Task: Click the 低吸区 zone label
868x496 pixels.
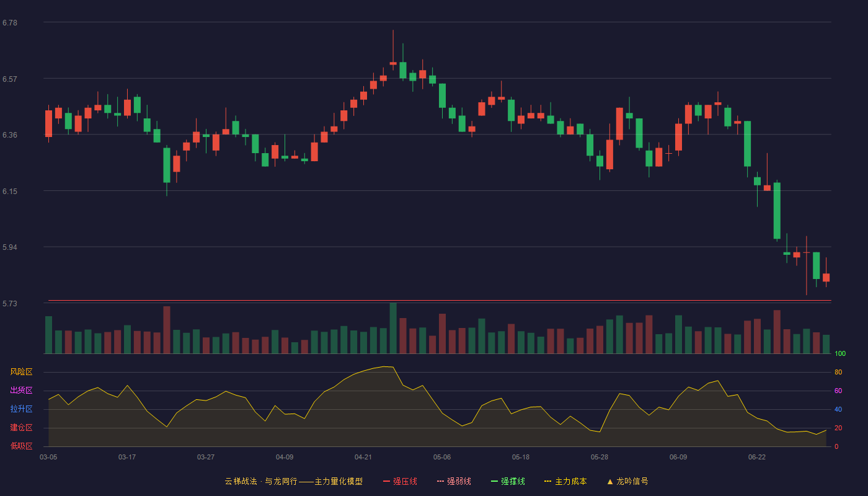Action: click(21, 446)
